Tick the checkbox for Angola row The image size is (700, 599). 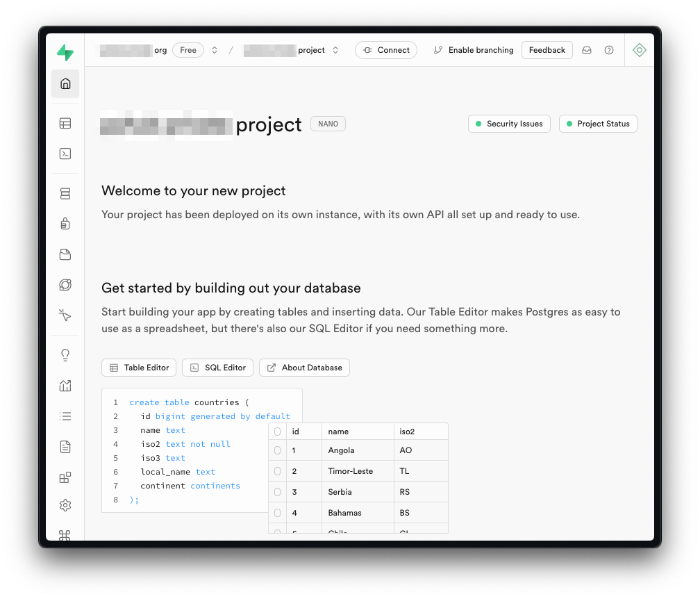click(x=278, y=450)
